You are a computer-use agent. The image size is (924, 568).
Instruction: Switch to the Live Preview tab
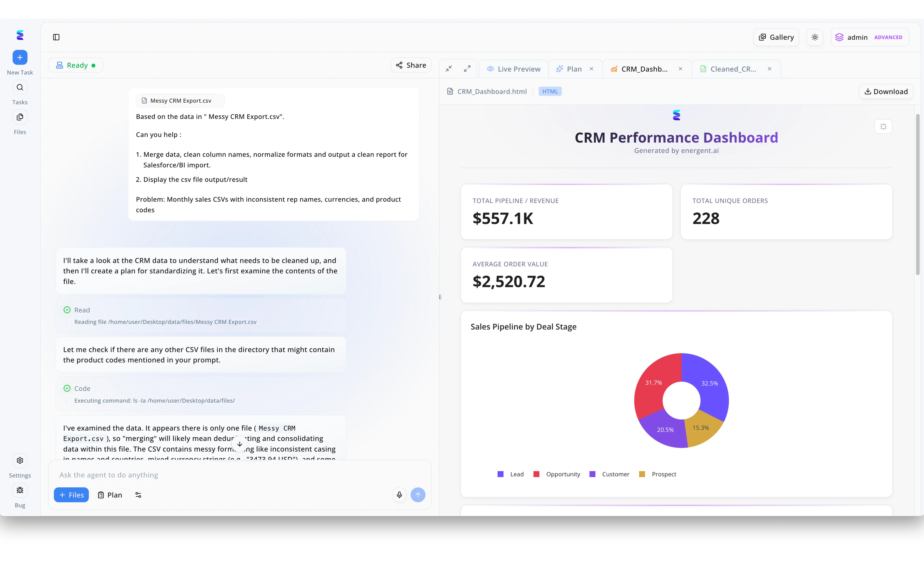coord(513,68)
